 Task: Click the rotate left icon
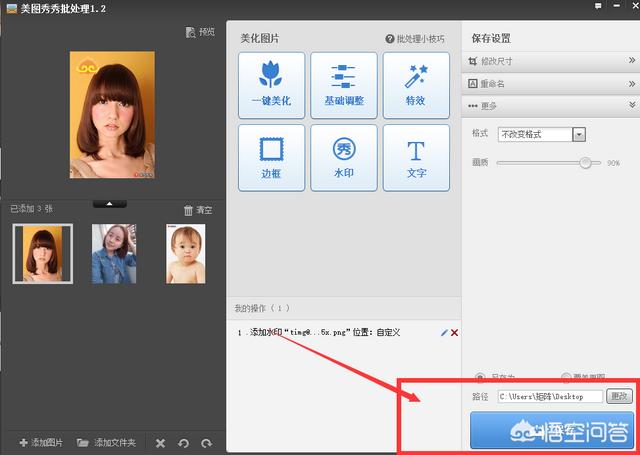pyautogui.click(x=184, y=443)
